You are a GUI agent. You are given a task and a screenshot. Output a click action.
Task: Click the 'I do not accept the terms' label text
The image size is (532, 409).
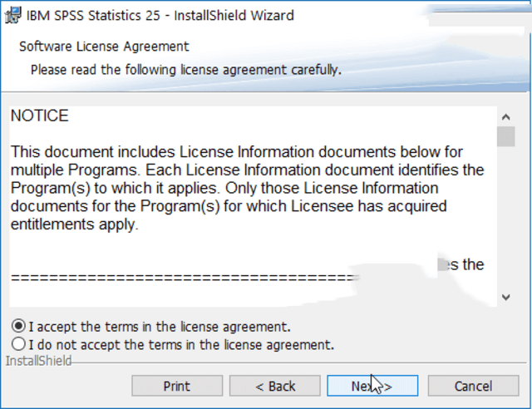[x=181, y=343]
